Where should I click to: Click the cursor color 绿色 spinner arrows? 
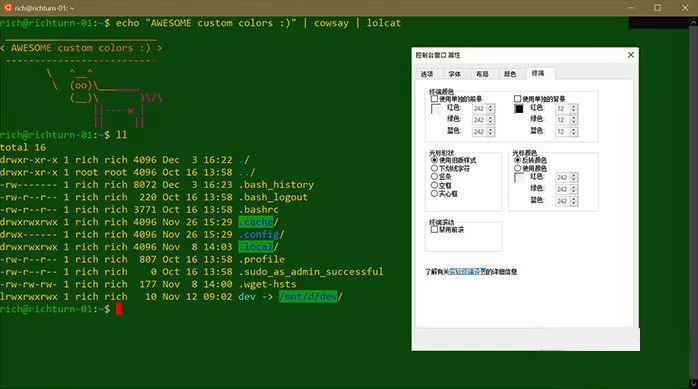(574, 189)
